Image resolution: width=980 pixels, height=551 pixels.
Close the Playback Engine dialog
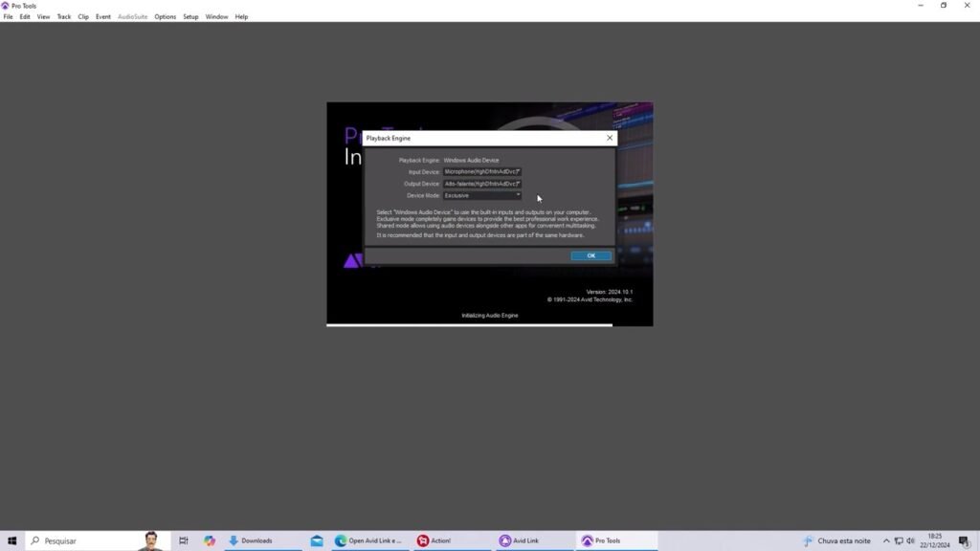[610, 138]
